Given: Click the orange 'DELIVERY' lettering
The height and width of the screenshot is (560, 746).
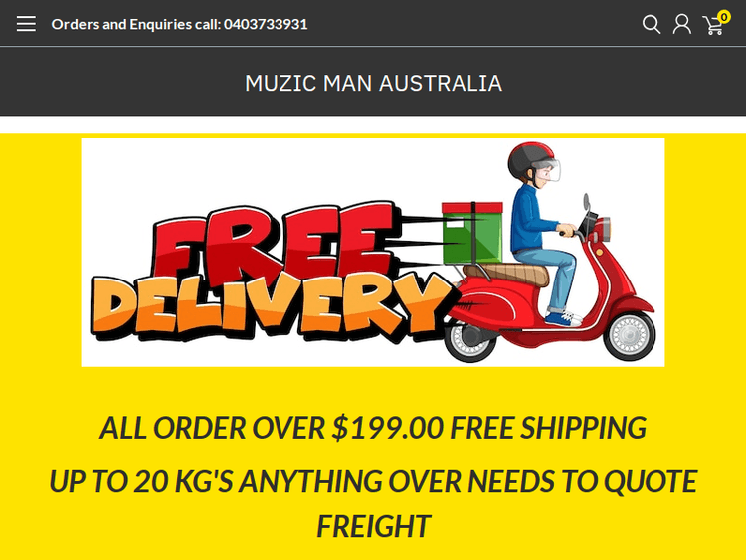Looking at the screenshot, I should tap(272, 307).
